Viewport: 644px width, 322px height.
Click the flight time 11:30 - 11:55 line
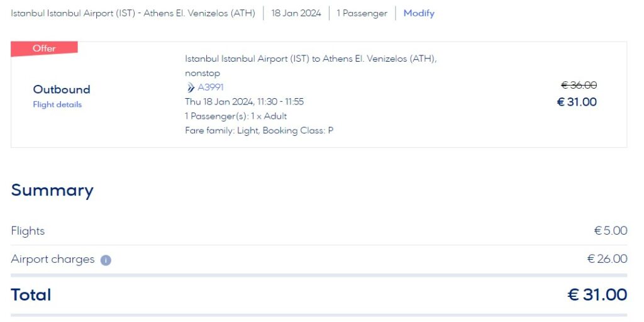pos(245,101)
